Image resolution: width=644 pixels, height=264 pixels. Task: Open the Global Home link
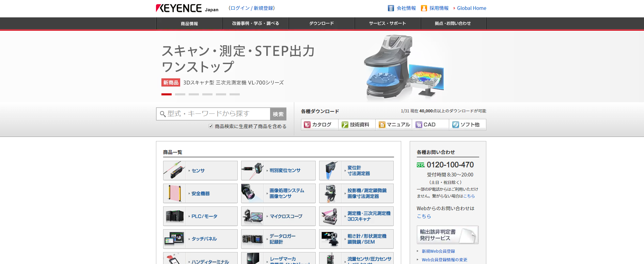[472, 8]
